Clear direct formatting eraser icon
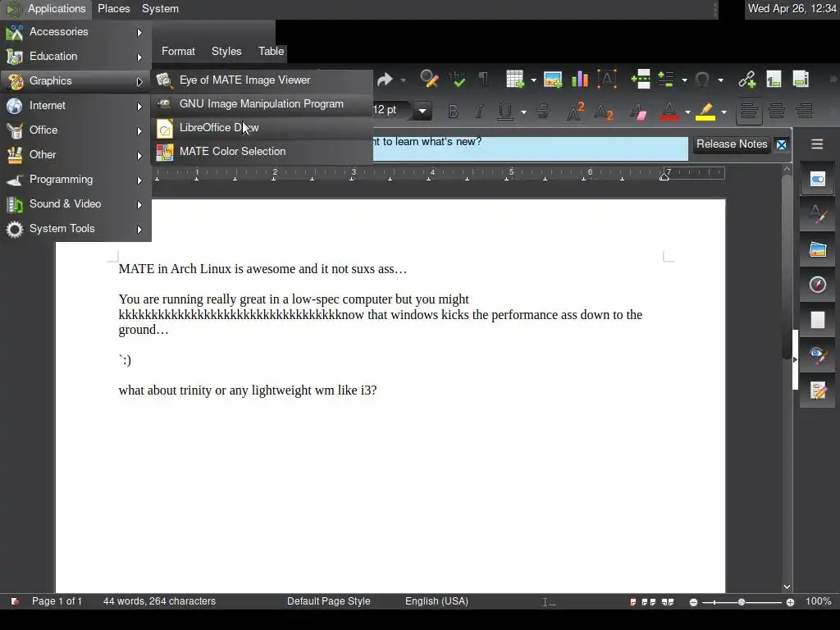The width and height of the screenshot is (840, 630). (638, 112)
